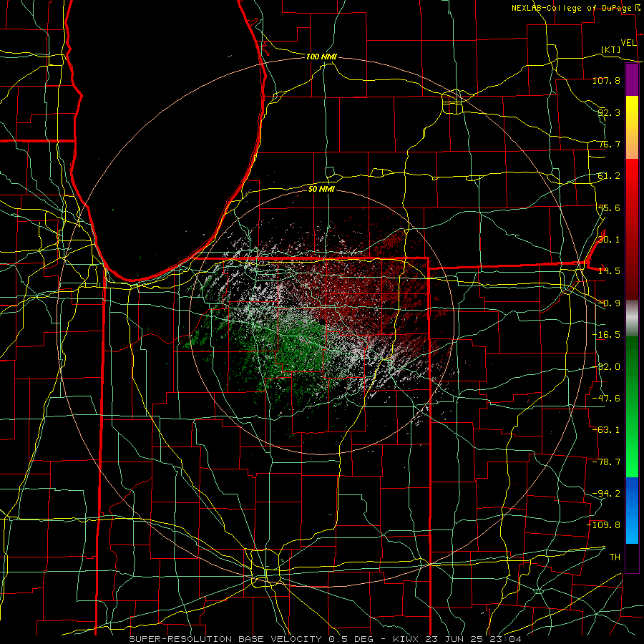Click the 14.5 velocity scale value
This screenshot has height=644, width=644.
(609, 271)
